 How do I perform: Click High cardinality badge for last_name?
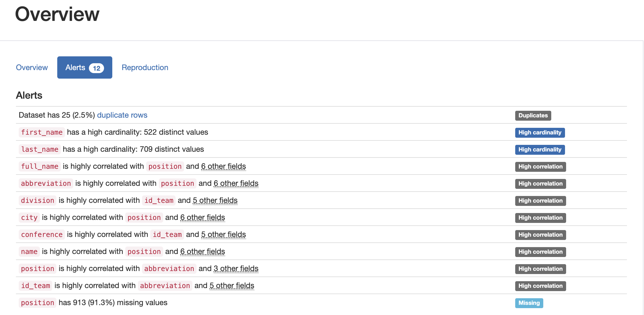click(540, 150)
